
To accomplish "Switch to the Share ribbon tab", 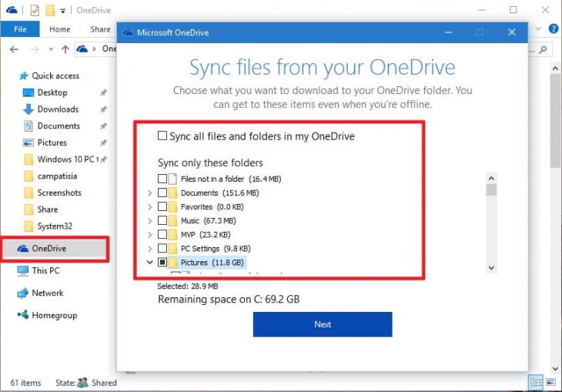I will point(100,29).
